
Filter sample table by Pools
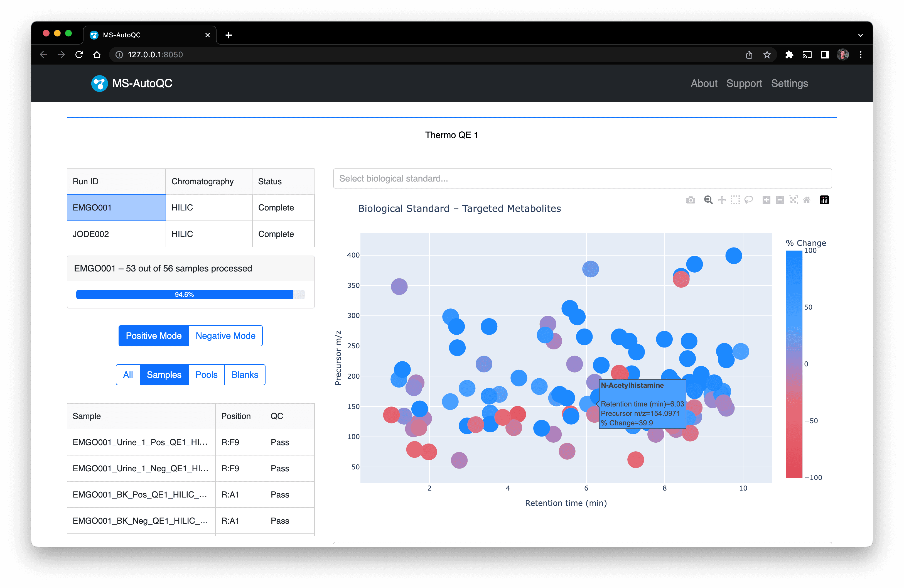(206, 375)
